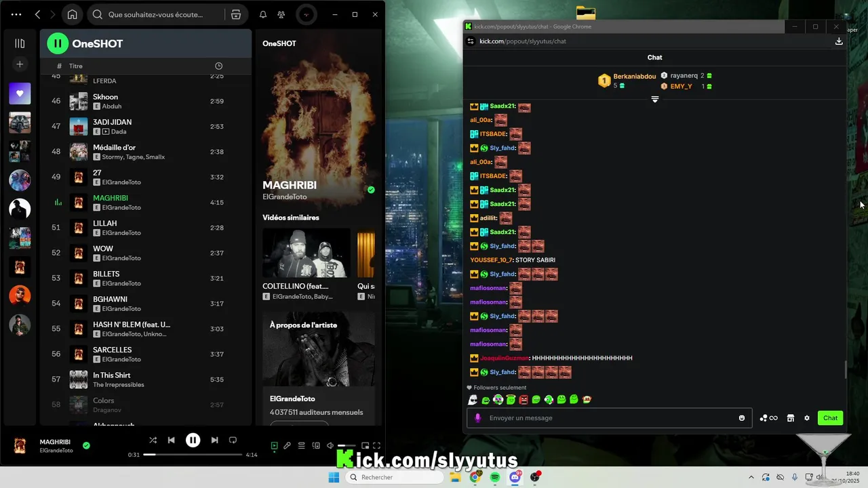The image size is (868, 488).
Task: Go back in Spotify navigation
Action: tap(37, 14)
